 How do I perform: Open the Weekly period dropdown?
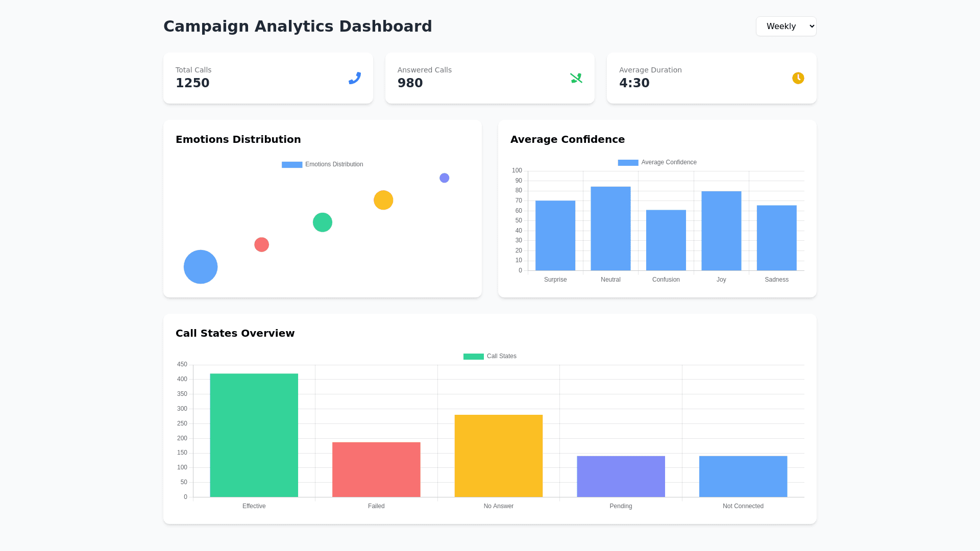tap(786, 27)
